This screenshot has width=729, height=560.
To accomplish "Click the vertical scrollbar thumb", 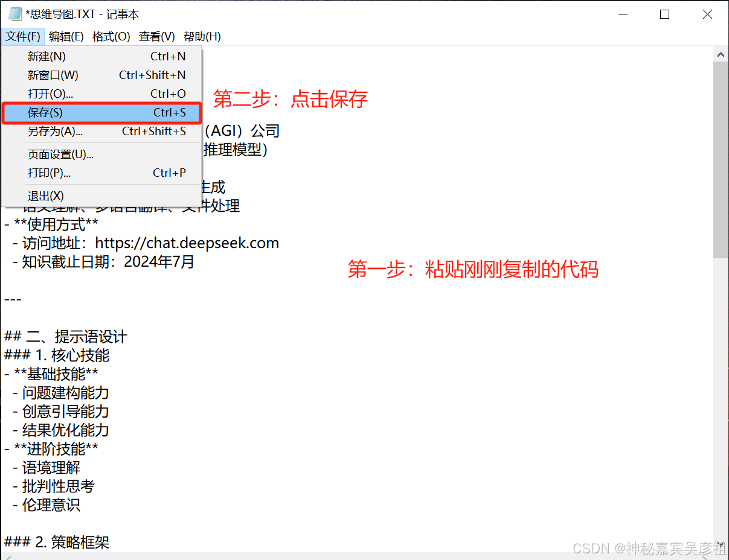I will (x=721, y=159).
